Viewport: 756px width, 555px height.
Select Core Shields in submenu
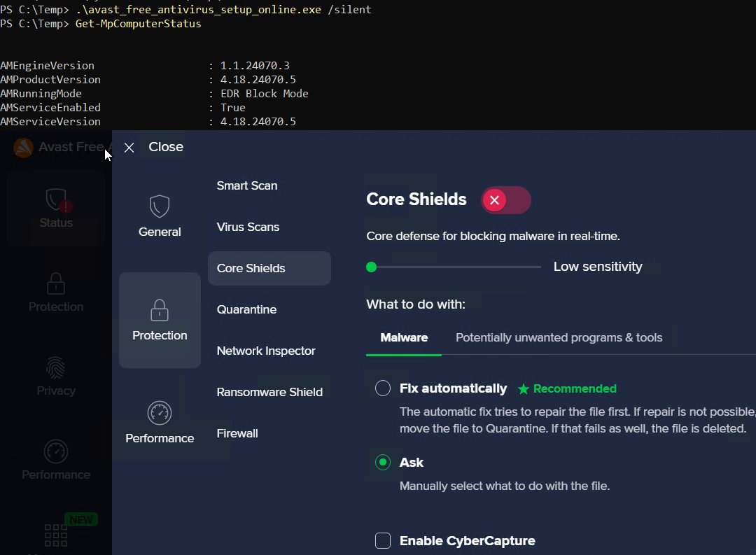pos(269,268)
